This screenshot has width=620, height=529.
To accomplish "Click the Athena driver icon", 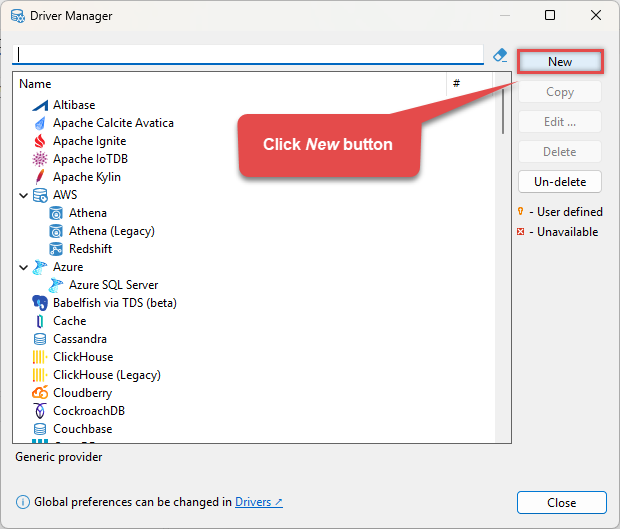I will 56,213.
